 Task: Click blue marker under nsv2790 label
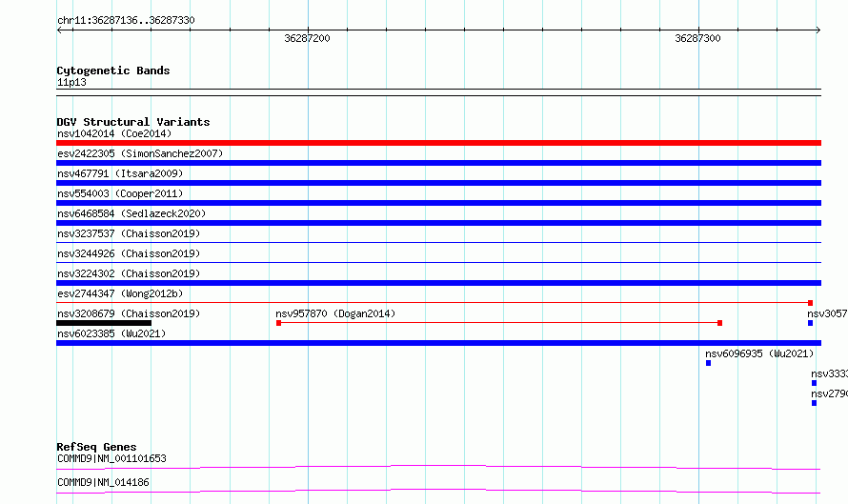(814, 403)
